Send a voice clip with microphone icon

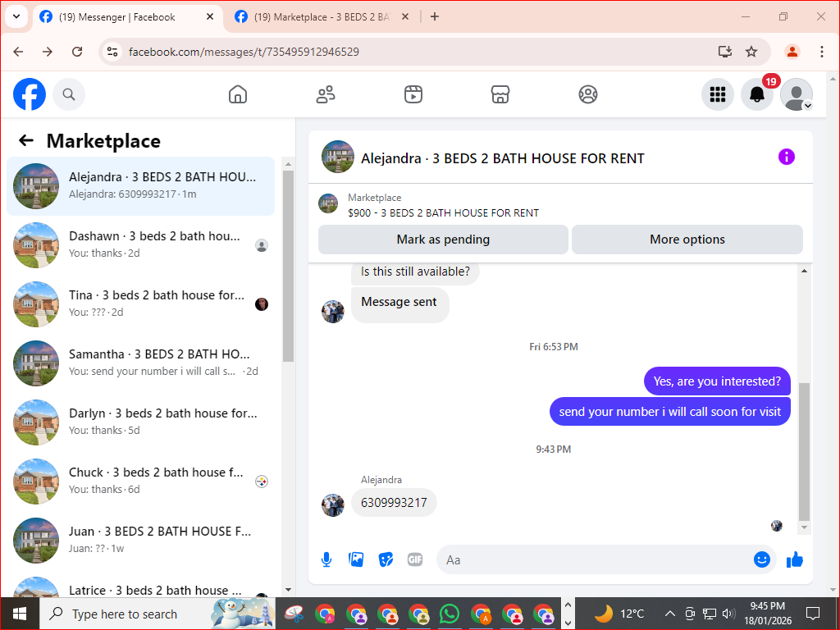(326, 559)
